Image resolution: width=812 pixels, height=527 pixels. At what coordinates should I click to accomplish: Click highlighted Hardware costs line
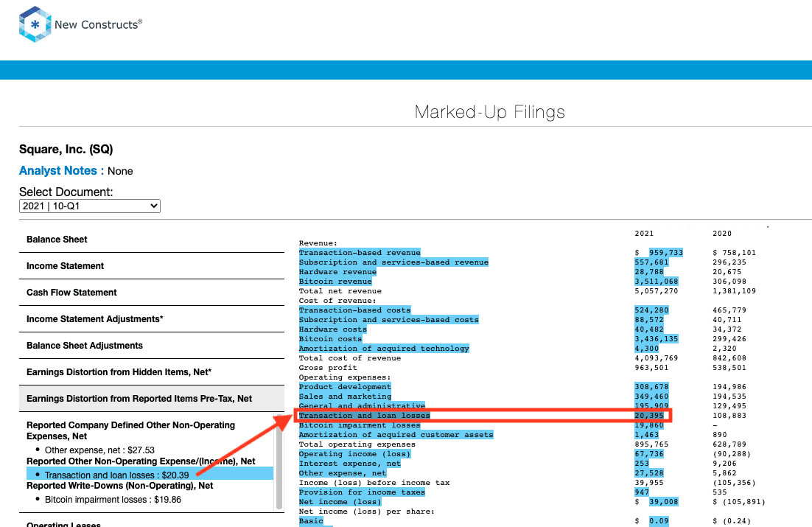332,329
